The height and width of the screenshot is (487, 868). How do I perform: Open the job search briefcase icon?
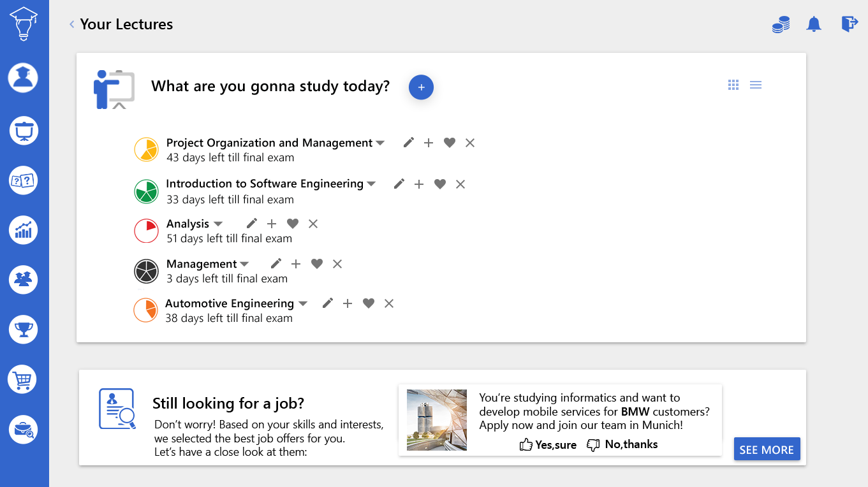(x=24, y=430)
